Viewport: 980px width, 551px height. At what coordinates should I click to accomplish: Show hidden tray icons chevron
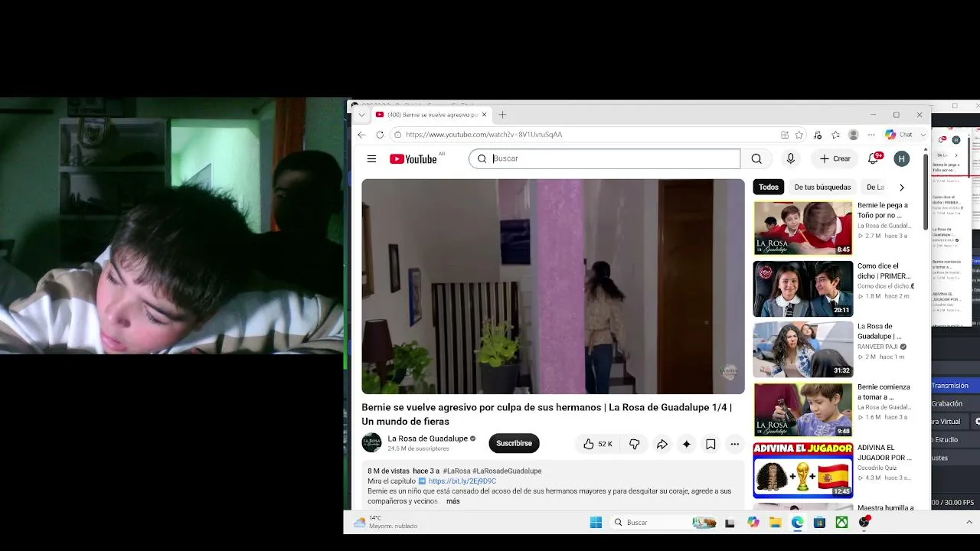point(969,523)
